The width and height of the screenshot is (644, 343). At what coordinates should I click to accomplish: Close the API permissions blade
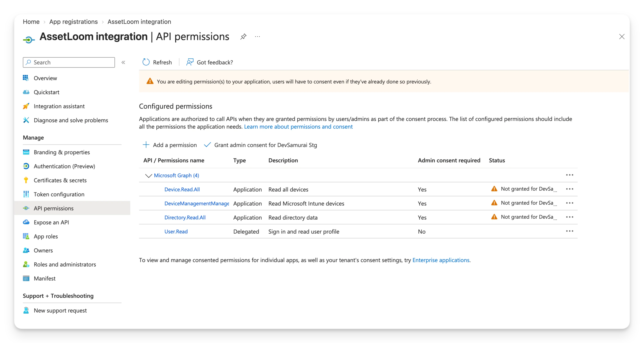coord(622,37)
